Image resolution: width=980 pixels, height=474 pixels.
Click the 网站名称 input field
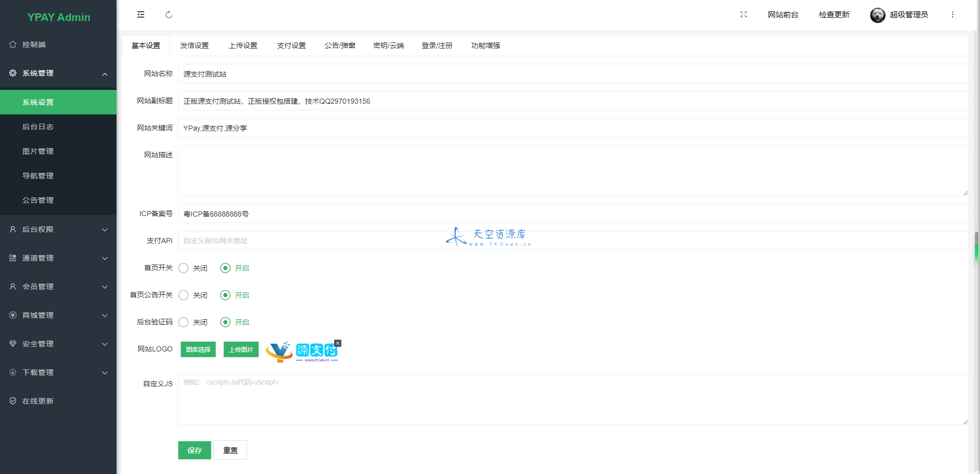point(573,74)
